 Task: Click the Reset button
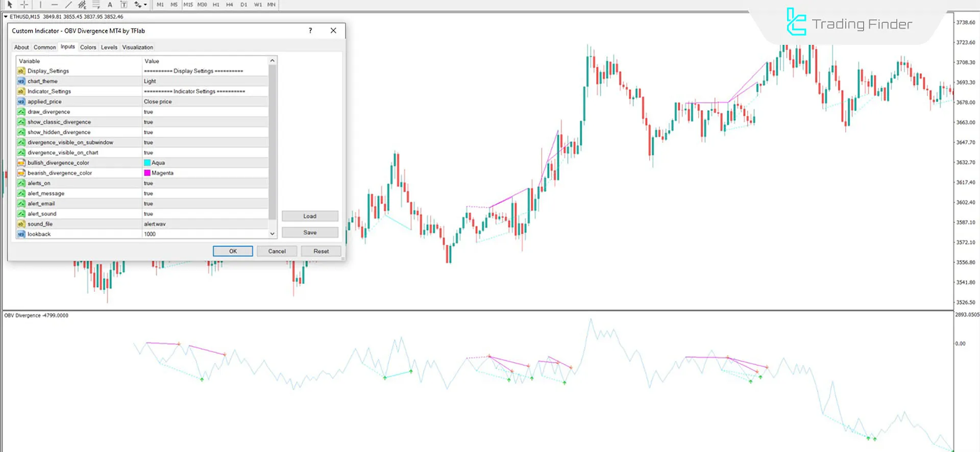pos(321,251)
